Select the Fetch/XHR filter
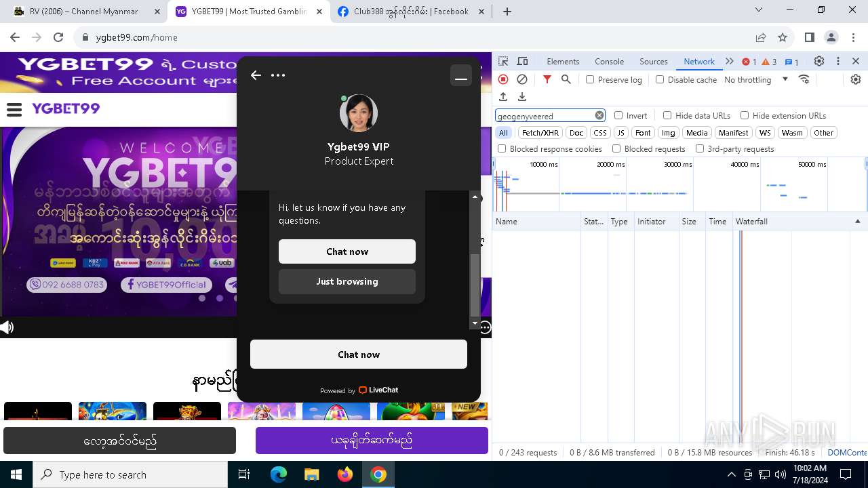 point(540,133)
